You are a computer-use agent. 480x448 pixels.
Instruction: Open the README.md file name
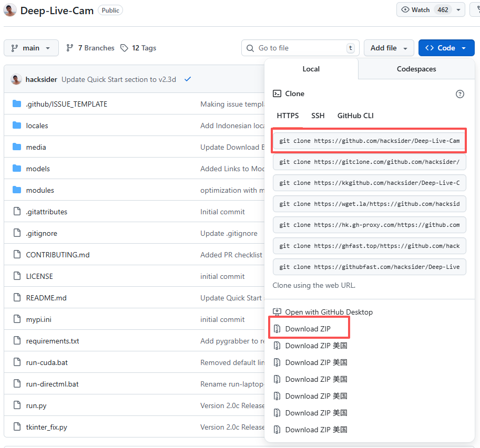pos(46,298)
